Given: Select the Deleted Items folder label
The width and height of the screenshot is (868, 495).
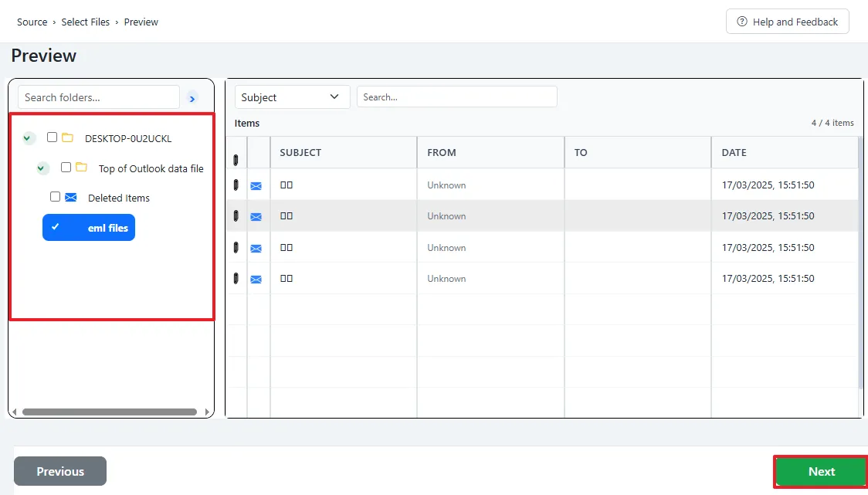Looking at the screenshot, I should click(x=119, y=198).
